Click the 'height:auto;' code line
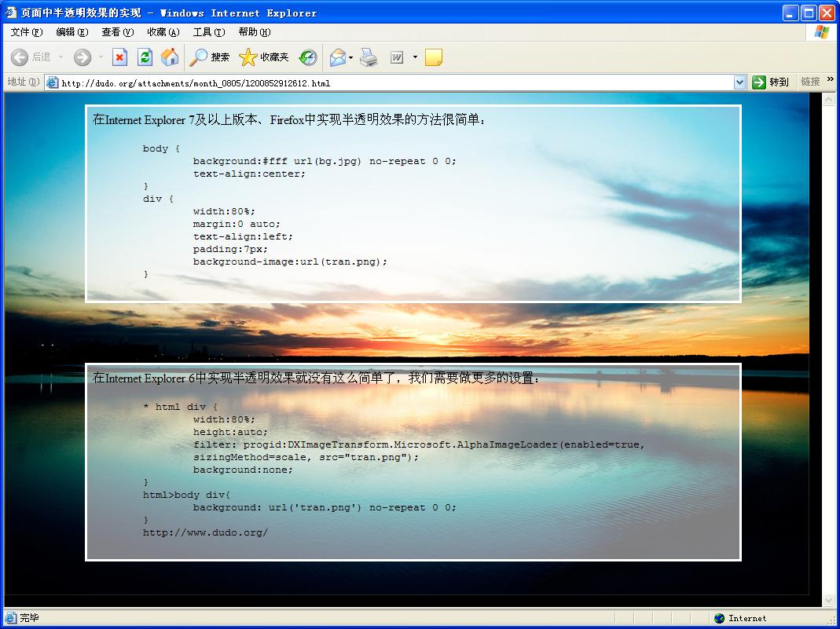The width and height of the screenshot is (840, 629). (x=230, y=432)
